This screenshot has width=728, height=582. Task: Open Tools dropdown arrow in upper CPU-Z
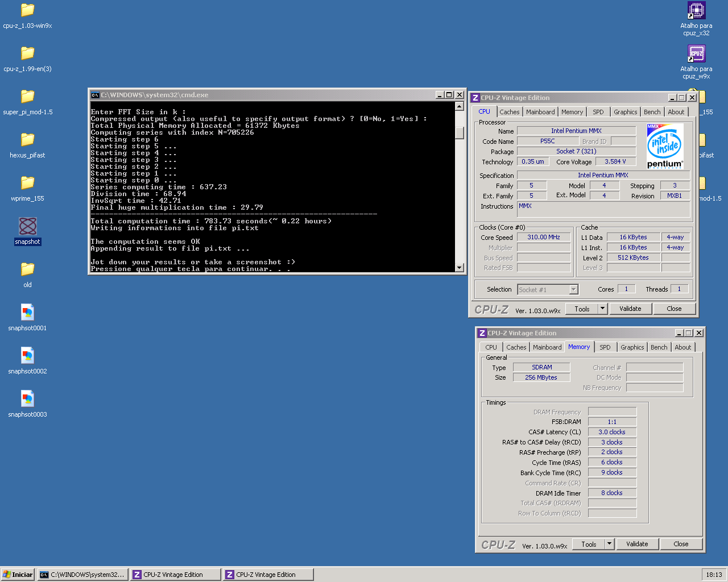coord(603,309)
